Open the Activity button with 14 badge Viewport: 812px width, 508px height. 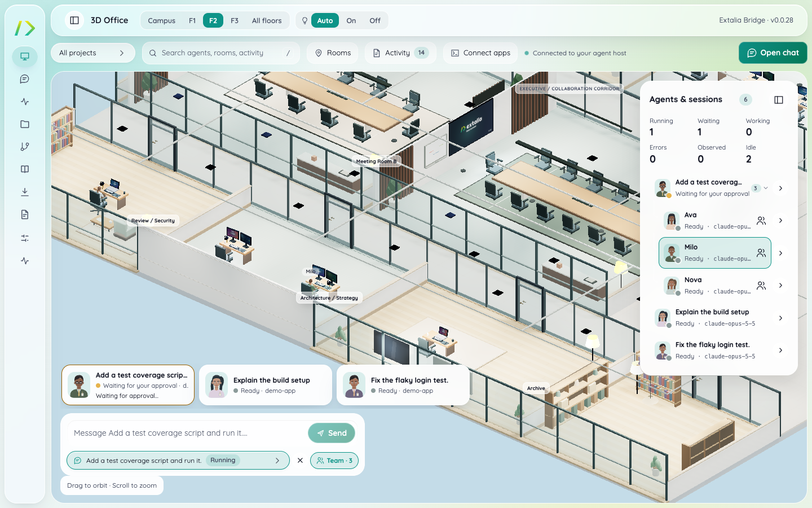click(x=400, y=53)
